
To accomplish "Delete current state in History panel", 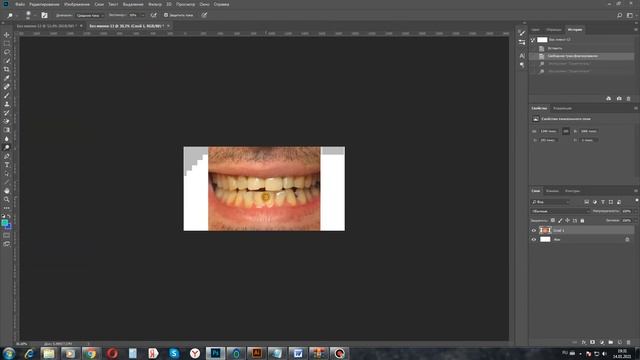I will click(628, 98).
